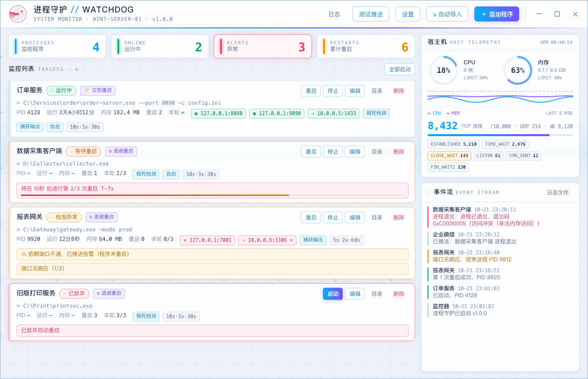Viewport: 588px width, 379px height.
Task: Edit the 数据采集客户端 entry
Action: click(355, 152)
